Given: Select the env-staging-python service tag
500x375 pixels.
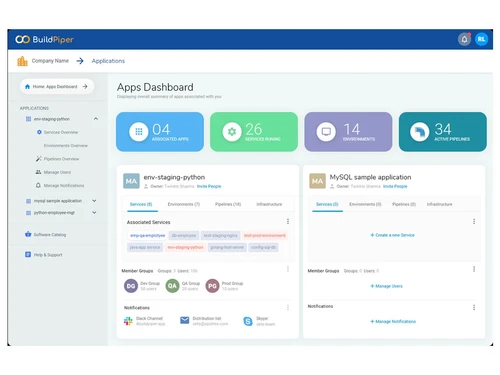Looking at the screenshot, I should [x=185, y=247].
